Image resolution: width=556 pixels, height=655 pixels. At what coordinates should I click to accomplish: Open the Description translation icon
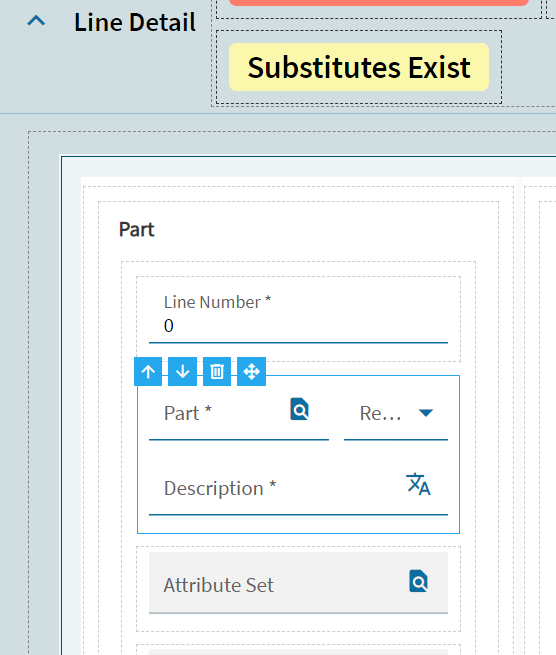[418, 484]
